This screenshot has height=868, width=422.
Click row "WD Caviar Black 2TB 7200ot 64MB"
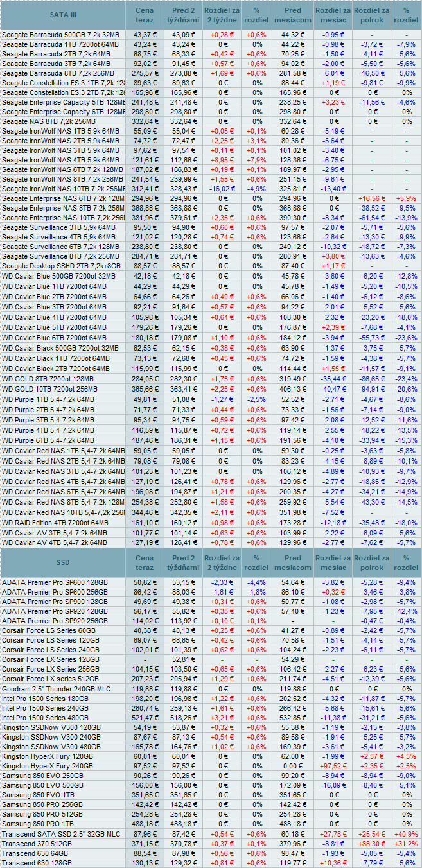tap(211, 369)
